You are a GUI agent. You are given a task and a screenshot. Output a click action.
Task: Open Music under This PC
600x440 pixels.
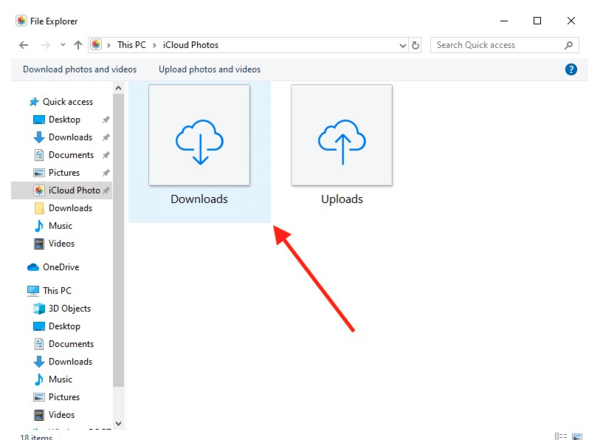pyautogui.click(x=60, y=379)
